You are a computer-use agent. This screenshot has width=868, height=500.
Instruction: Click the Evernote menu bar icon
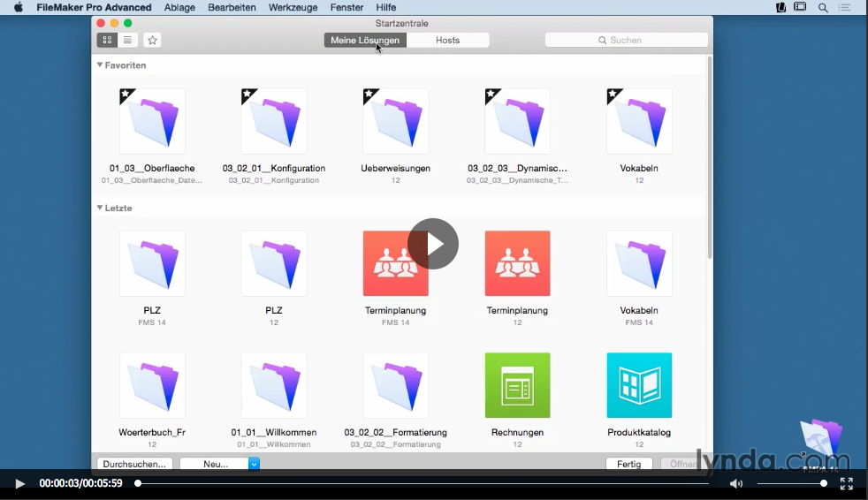pyautogui.click(x=780, y=7)
